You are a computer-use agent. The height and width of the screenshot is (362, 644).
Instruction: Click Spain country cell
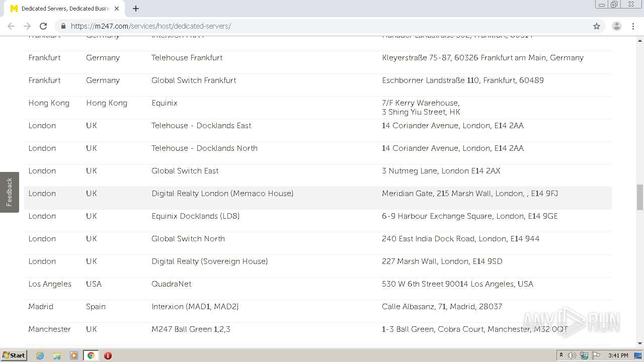pos(96,307)
